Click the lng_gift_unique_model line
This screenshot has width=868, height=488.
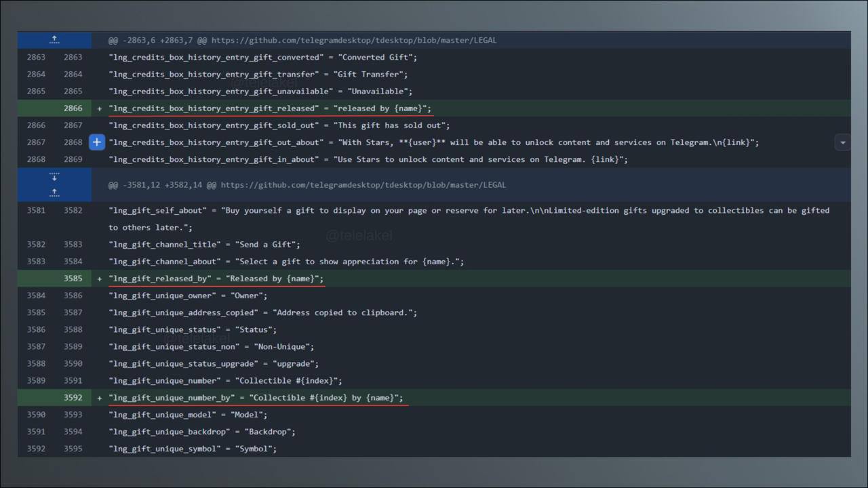point(188,415)
